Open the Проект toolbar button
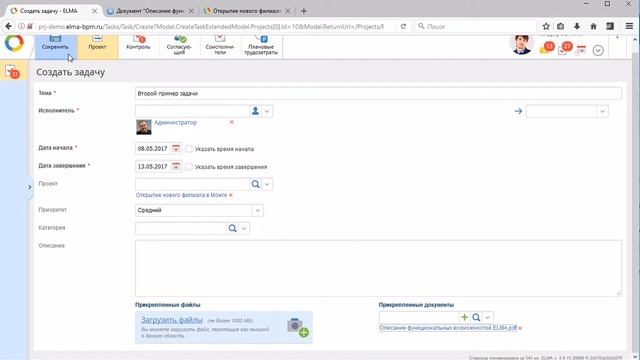Image resolution: width=640 pixels, height=360 pixels. [97, 47]
